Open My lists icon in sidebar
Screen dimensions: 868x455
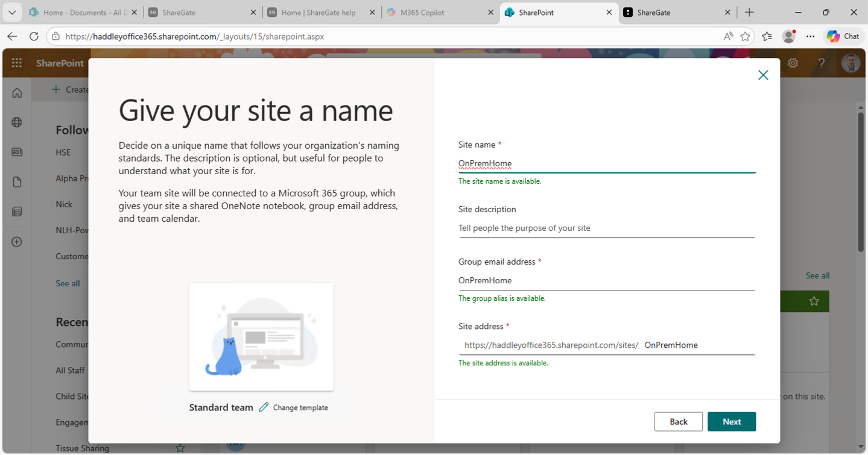click(x=17, y=212)
